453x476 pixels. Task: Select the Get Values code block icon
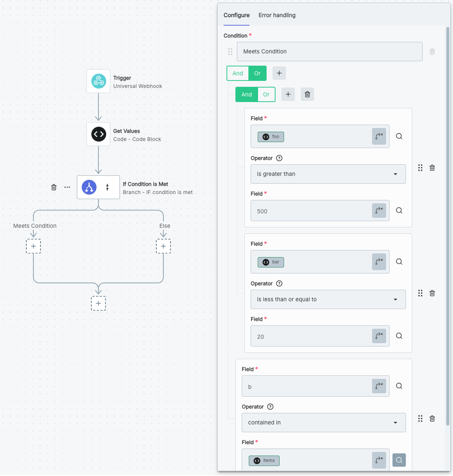(x=98, y=134)
